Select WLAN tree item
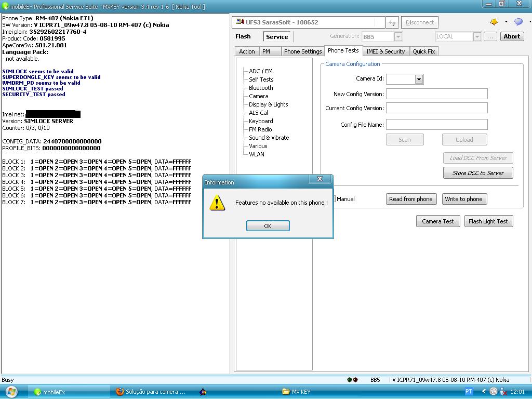This screenshot has width=532, height=399. tap(257, 154)
